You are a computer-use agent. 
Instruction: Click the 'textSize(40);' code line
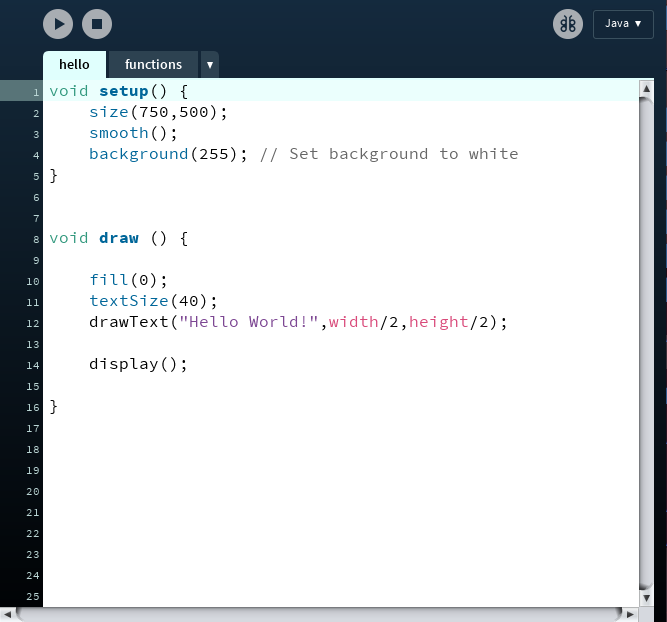153,301
